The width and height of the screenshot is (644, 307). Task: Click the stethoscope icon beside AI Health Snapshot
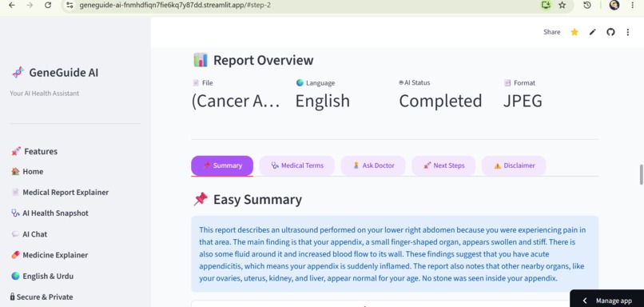click(15, 213)
